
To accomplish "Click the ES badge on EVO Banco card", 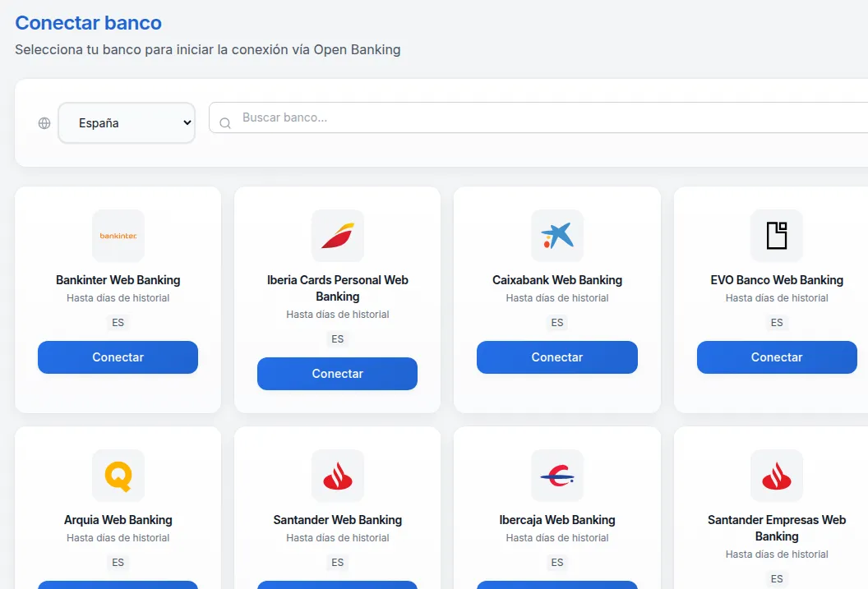I will (776, 323).
